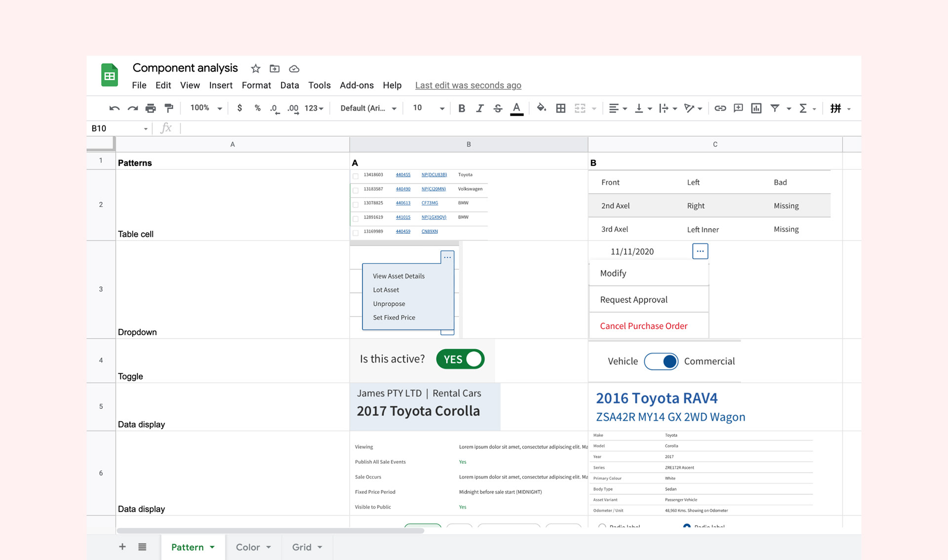Format as currency with dollar icon
Image resolution: width=948 pixels, height=560 pixels.
239,108
